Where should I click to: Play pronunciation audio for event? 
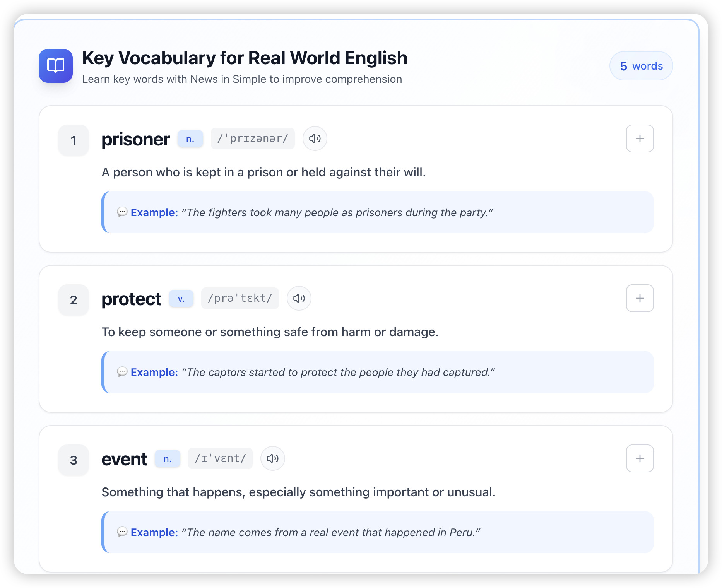click(272, 458)
